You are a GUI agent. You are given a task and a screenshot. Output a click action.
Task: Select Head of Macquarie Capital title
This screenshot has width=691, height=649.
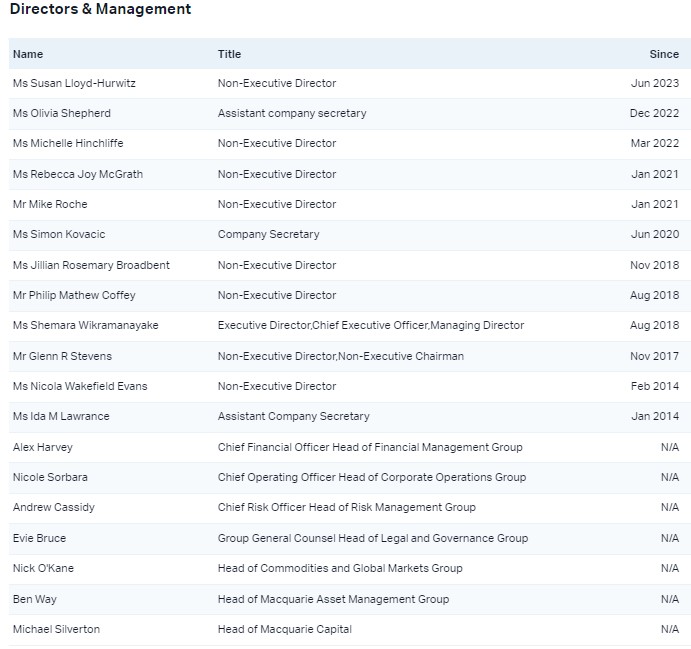pos(284,629)
